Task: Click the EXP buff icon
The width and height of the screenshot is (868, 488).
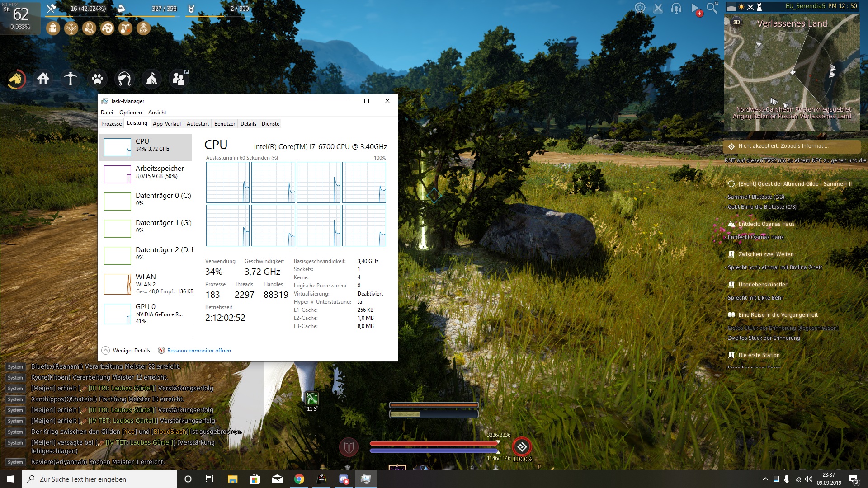Action: pos(143,28)
